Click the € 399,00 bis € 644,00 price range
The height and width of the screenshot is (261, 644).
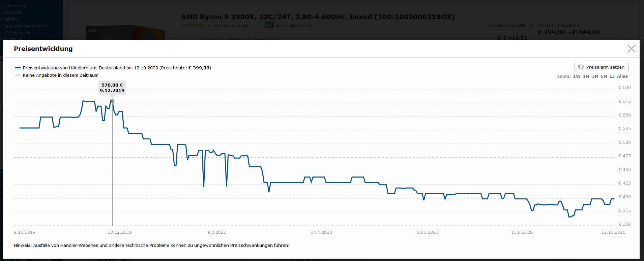tap(569, 32)
